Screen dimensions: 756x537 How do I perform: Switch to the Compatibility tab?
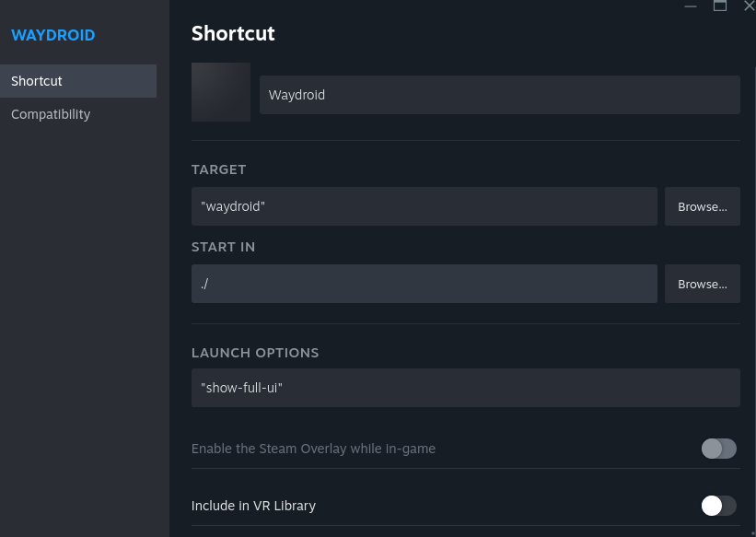(x=78, y=114)
